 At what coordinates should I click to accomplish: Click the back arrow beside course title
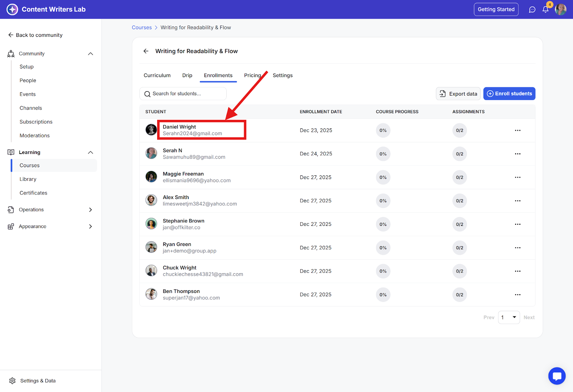click(x=146, y=51)
